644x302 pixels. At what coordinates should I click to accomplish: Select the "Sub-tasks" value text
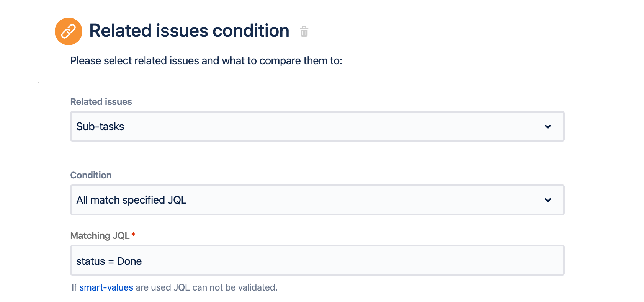pyautogui.click(x=100, y=127)
